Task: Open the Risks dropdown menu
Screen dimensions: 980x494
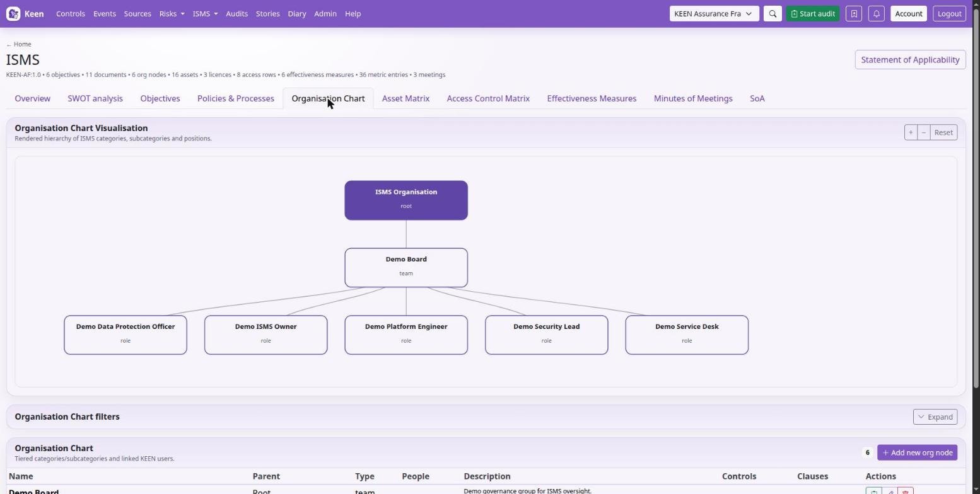Action: pos(172,14)
